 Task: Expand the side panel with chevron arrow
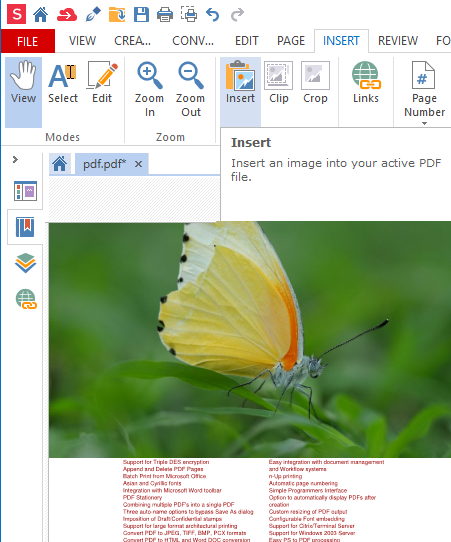[15, 159]
